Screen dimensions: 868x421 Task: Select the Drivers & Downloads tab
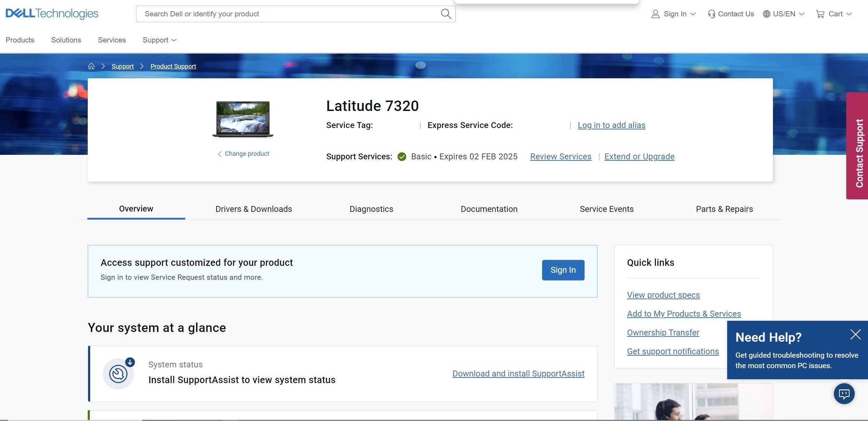253,208
